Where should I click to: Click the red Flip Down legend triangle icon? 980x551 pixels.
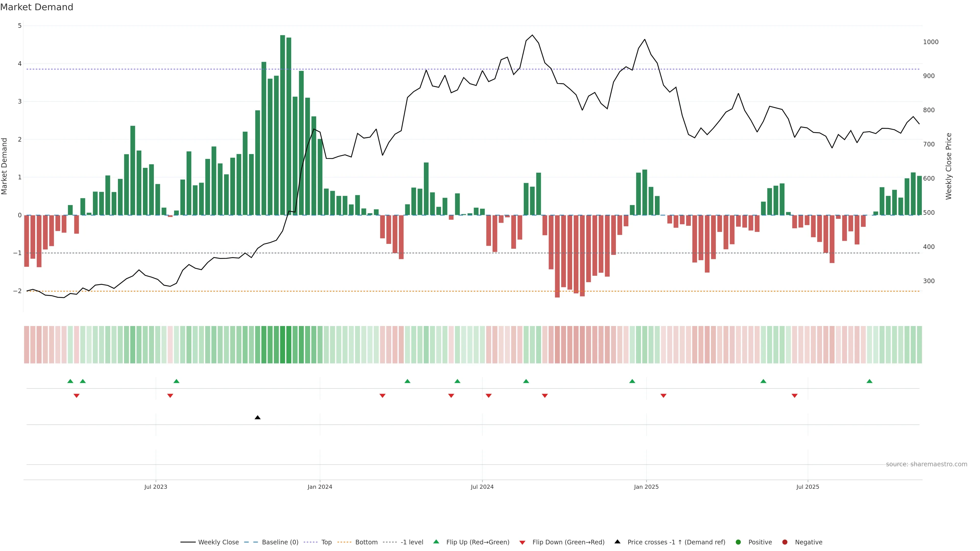click(522, 542)
